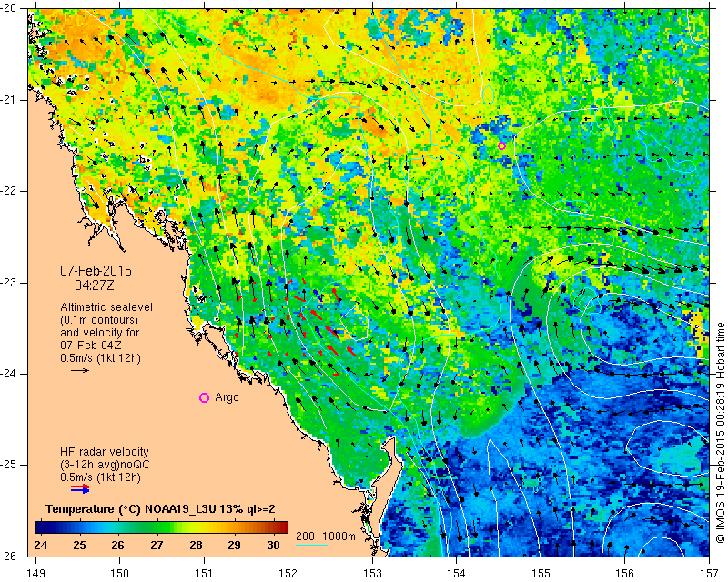Click the 'Argo' legend label
This screenshot has width=728, height=582.
point(227,397)
